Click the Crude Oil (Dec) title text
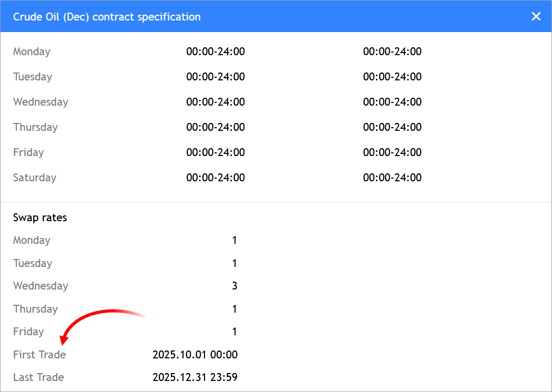The width and height of the screenshot is (552, 392). click(107, 16)
